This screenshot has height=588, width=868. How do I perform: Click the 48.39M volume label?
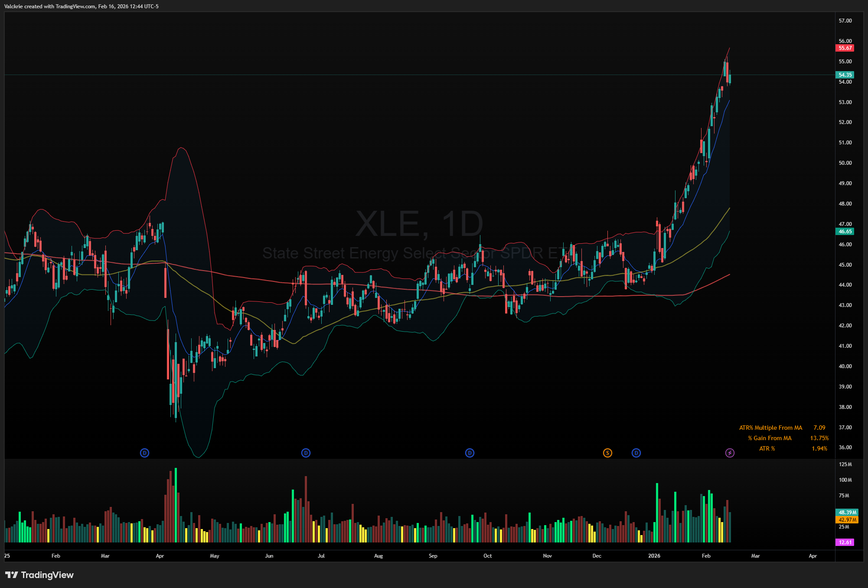847,512
